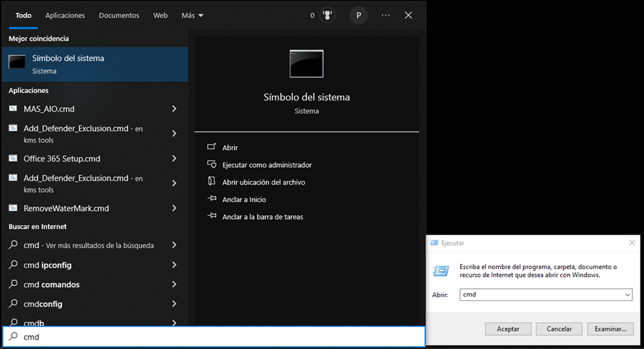Viewport: 644px width, 349px height.
Task: Close the search panel with the X
Action: point(408,15)
